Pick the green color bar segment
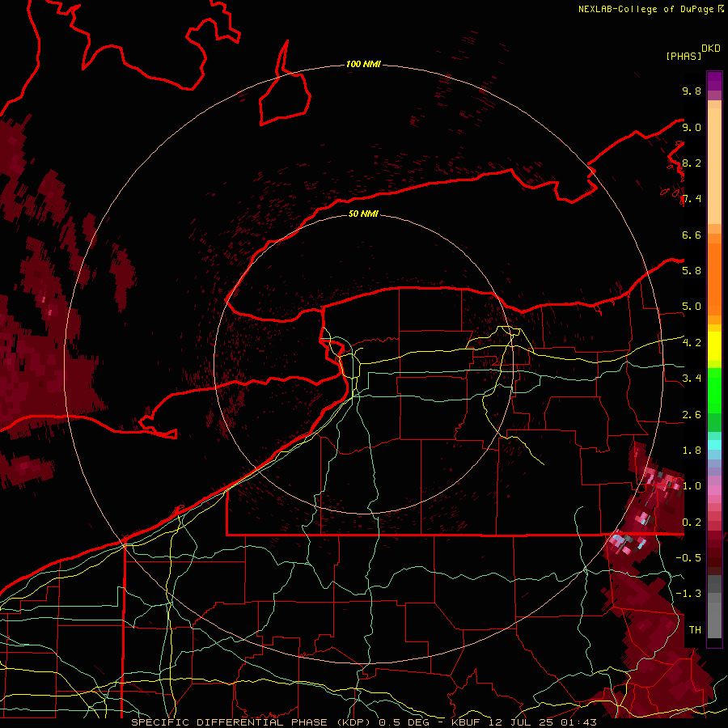This screenshot has width=728, height=728. coord(714,390)
